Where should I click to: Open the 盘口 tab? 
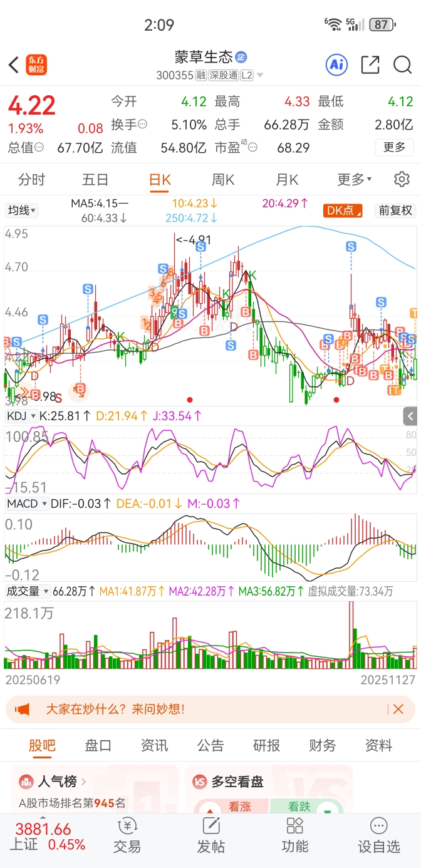(98, 745)
